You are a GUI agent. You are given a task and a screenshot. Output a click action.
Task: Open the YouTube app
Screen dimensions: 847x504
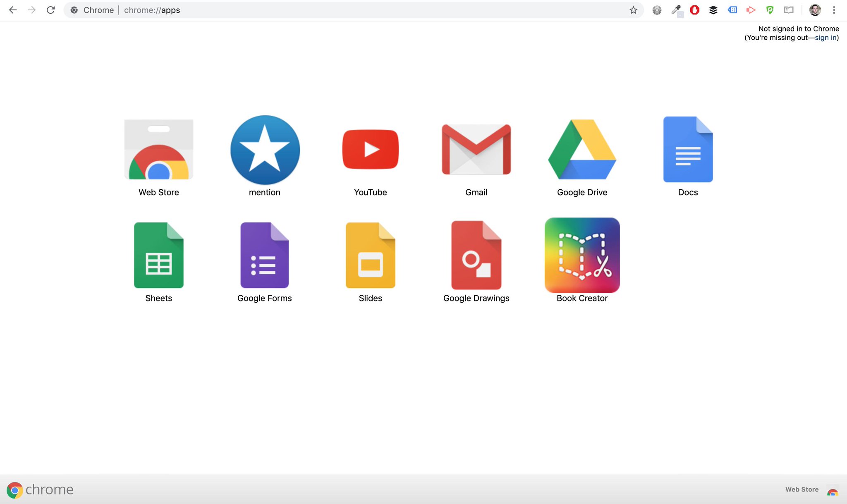[371, 150]
